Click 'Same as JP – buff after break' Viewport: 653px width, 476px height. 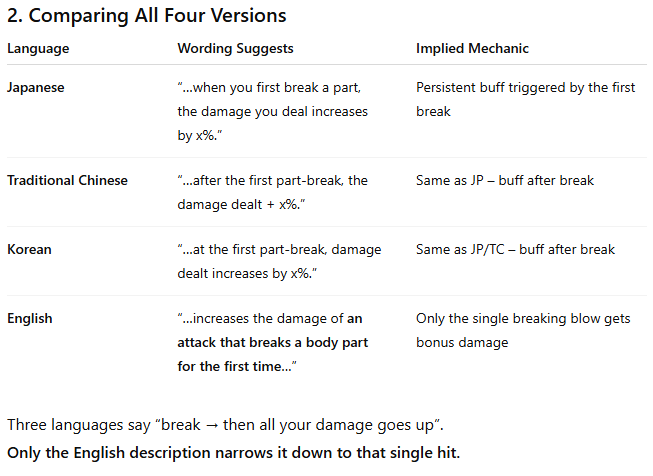[x=505, y=180]
